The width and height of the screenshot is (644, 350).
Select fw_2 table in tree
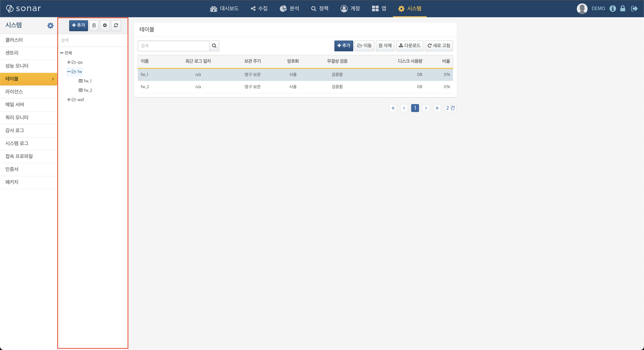tap(86, 90)
